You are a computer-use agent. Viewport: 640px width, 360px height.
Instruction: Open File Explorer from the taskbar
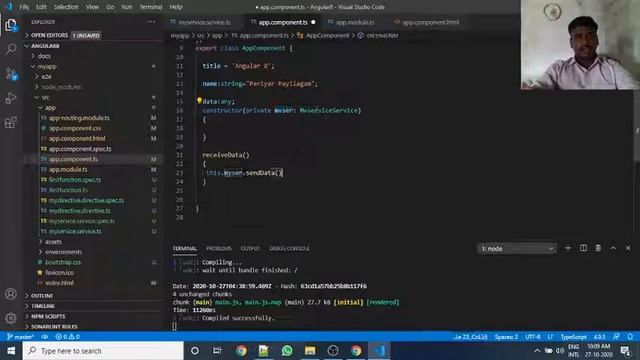310,351
